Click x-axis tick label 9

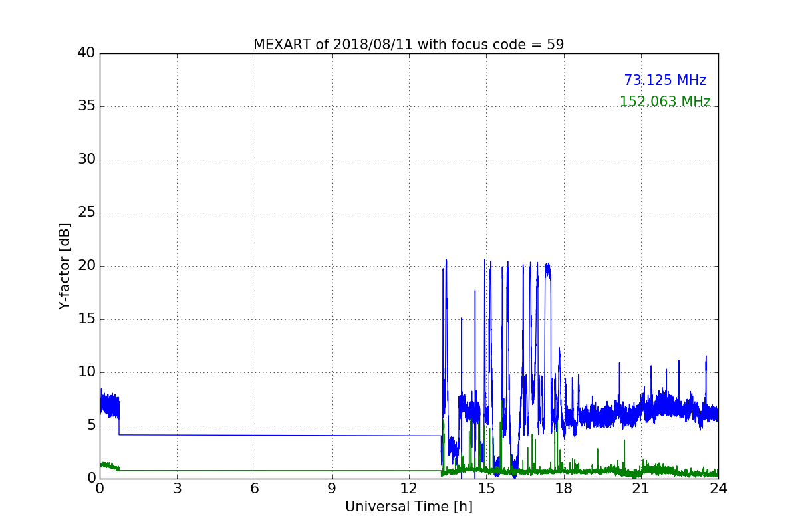point(331,489)
